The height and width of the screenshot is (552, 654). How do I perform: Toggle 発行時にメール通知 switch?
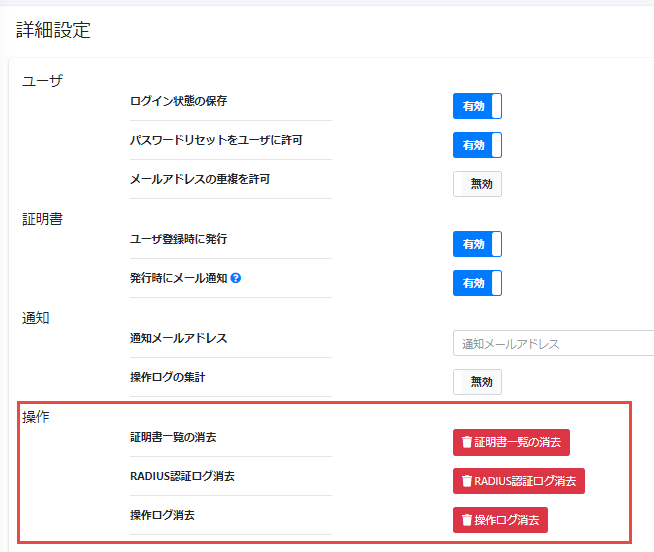tap(477, 283)
